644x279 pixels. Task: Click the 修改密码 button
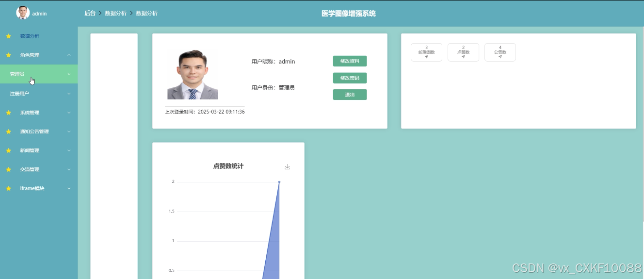(350, 78)
